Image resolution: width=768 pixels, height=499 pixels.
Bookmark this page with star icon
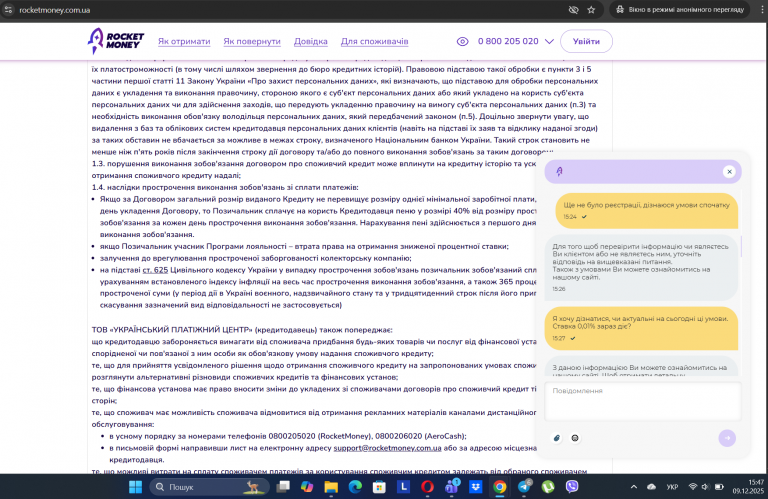click(x=591, y=10)
